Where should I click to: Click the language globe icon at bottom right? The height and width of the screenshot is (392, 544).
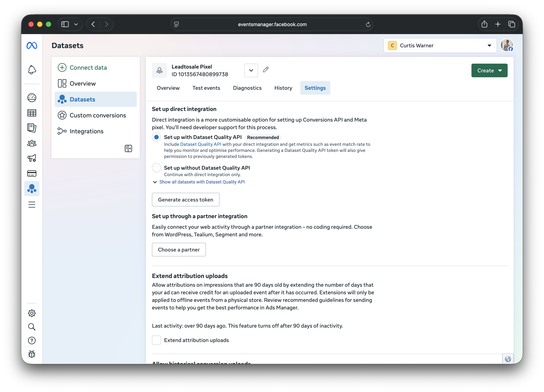pos(508,359)
